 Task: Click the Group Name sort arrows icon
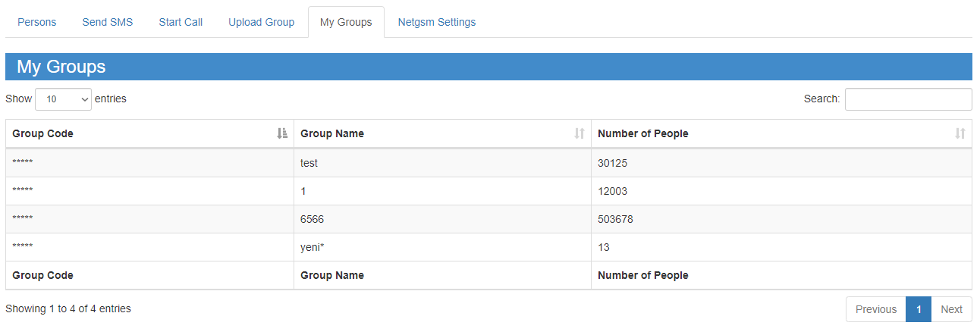(580, 133)
